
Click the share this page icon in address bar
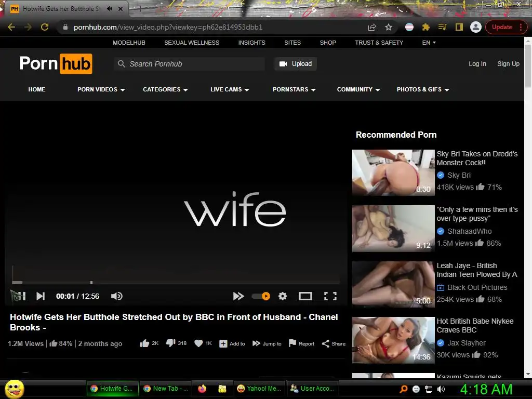pyautogui.click(x=372, y=27)
